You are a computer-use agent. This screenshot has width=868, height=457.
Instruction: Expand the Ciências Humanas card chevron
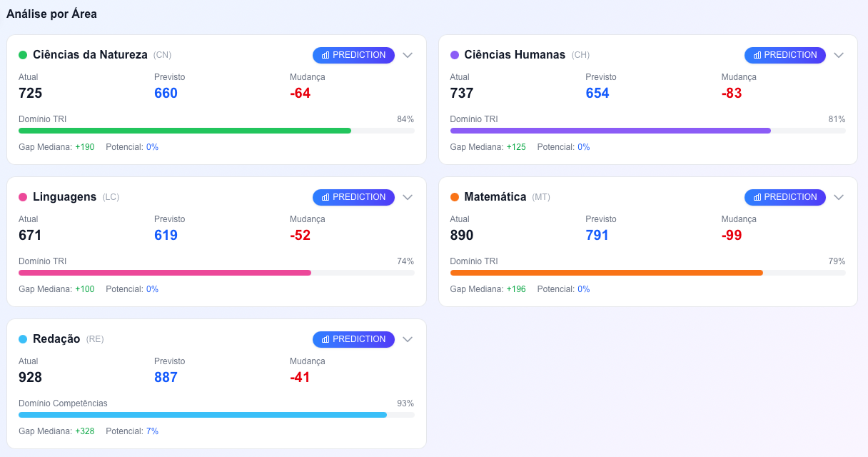click(x=839, y=55)
